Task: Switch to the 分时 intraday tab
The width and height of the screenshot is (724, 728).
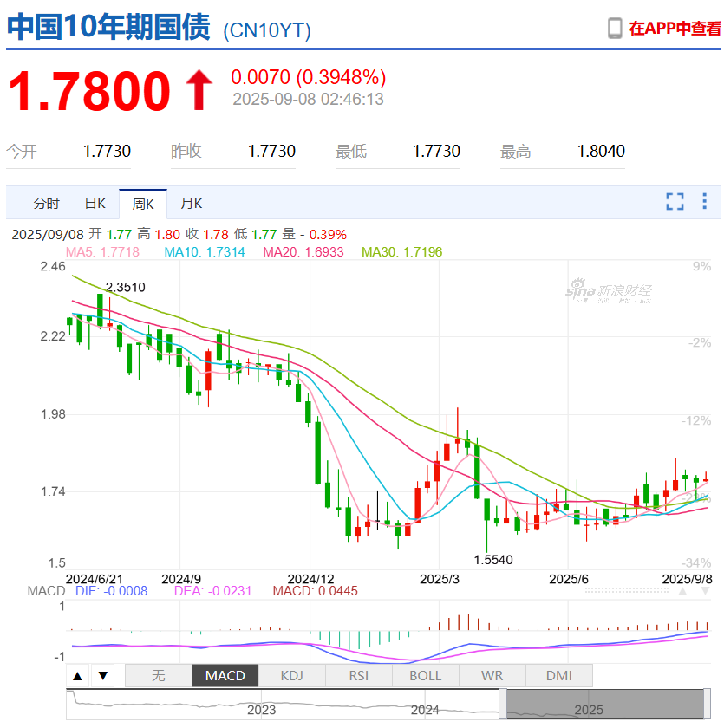Action: click(x=47, y=204)
